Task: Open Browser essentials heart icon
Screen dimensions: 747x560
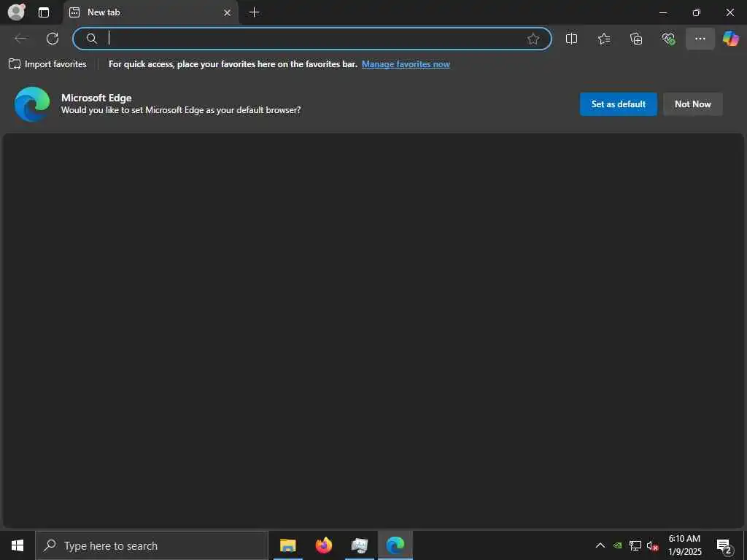Action: pos(668,39)
